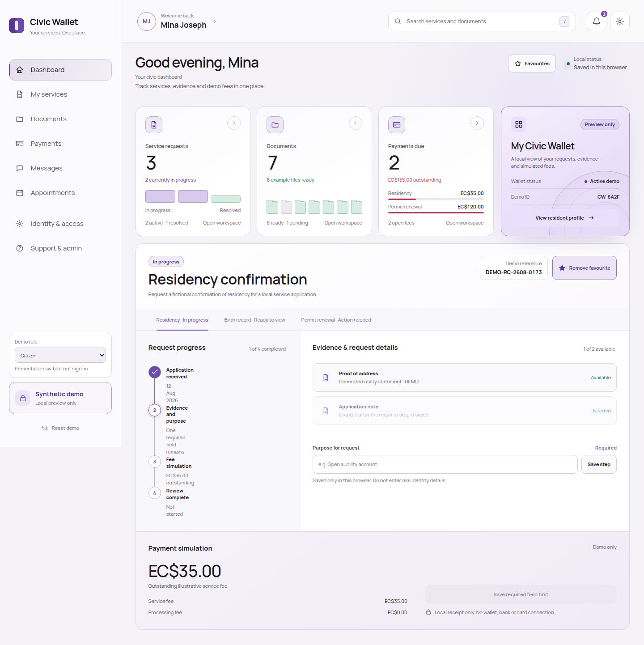
Task: Click the Proof of address Available status
Action: [601, 378]
